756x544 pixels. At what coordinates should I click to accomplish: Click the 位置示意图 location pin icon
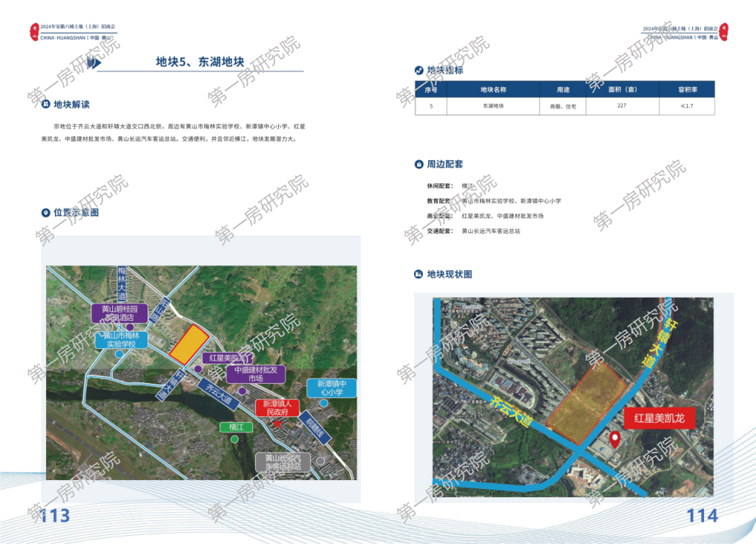pos(46,213)
